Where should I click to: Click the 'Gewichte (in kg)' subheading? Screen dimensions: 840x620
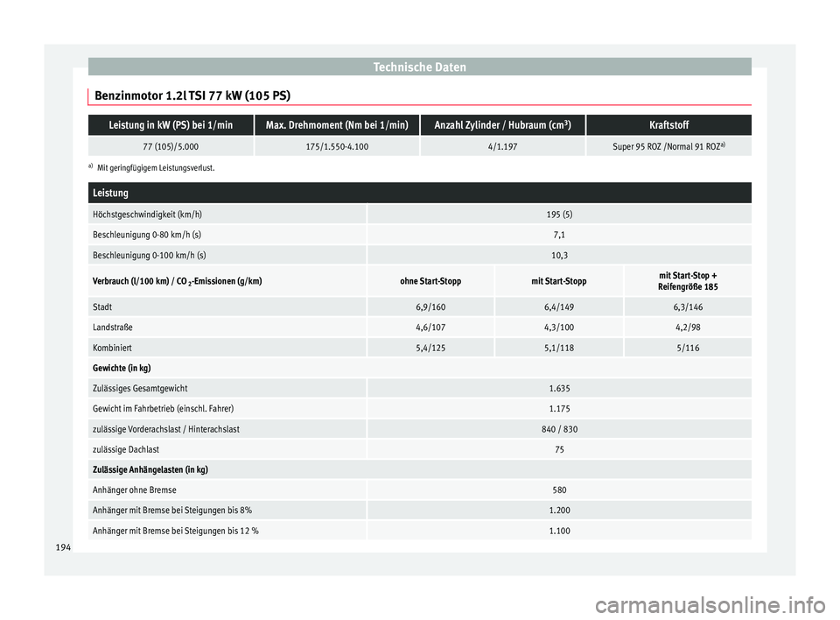pyautogui.click(x=122, y=368)
